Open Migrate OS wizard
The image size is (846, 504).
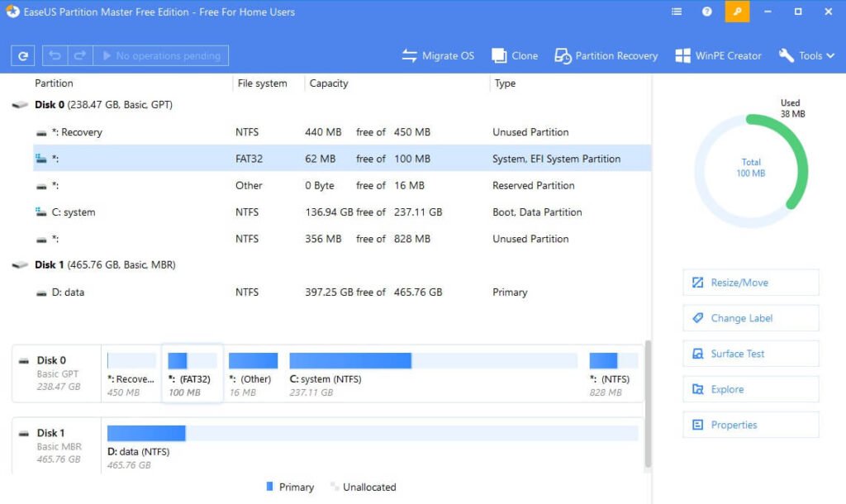pos(438,55)
